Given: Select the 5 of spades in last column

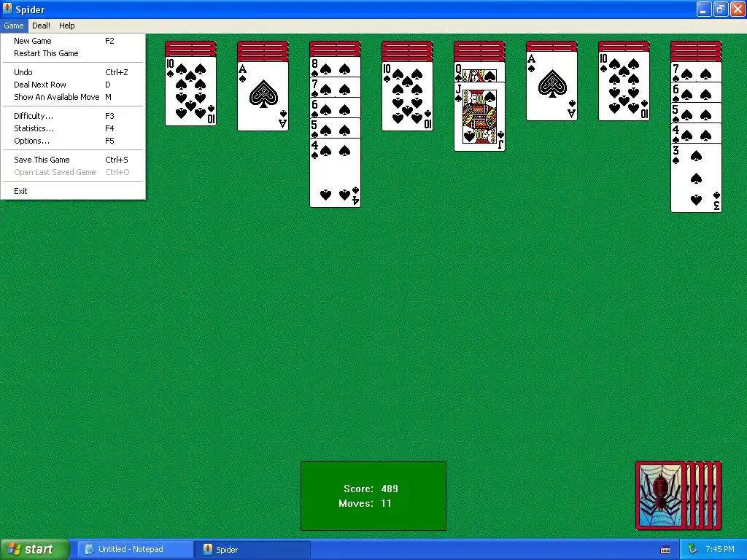Looking at the screenshot, I should tap(696, 112).
